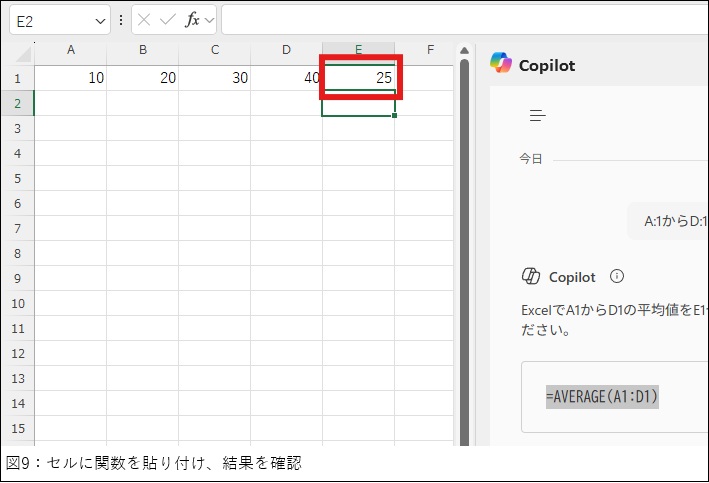
Task: Open the Copilot pane hamburger menu
Action: tap(538, 115)
